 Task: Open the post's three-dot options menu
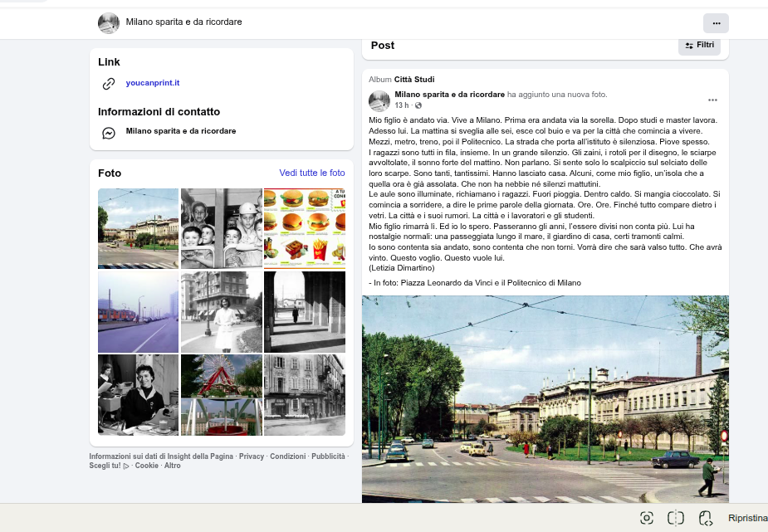[x=712, y=100]
